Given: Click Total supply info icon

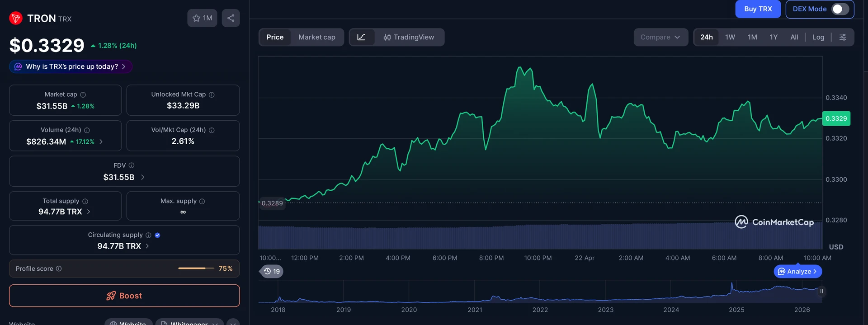Looking at the screenshot, I should click(85, 201).
